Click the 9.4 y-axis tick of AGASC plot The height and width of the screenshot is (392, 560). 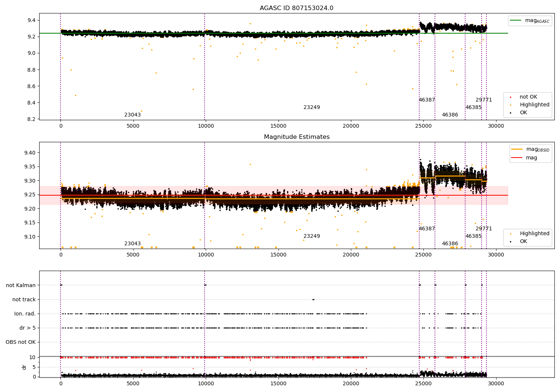[32, 20]
